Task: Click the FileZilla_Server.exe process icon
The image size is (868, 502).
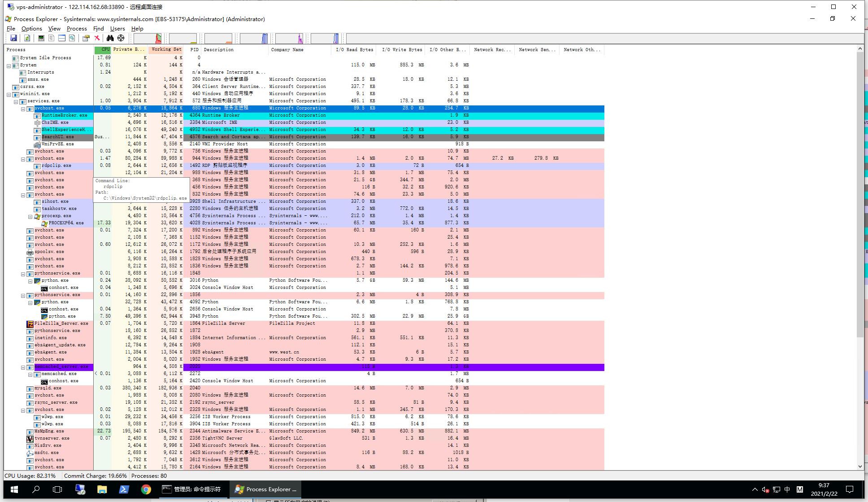Action: click(x=30, y=323)
